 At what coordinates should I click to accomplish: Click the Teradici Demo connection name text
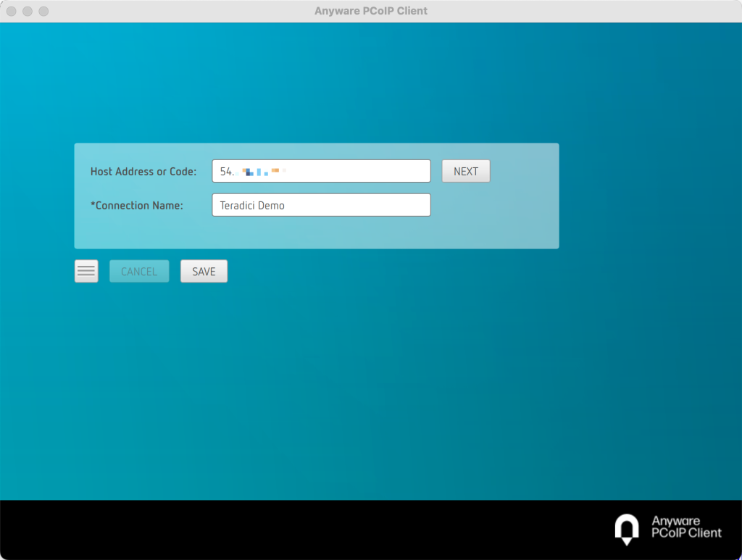[252, 205]
